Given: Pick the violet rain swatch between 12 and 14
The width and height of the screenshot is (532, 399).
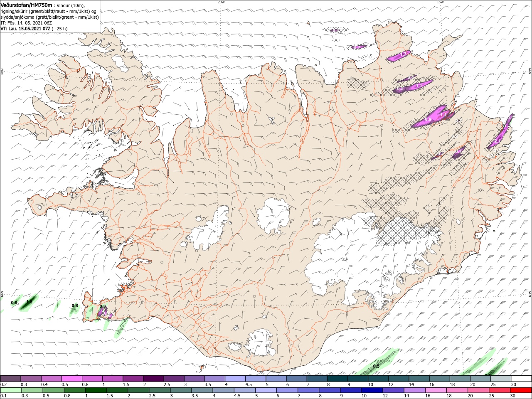Looking at the screenshot, I should tap(393, 390).
